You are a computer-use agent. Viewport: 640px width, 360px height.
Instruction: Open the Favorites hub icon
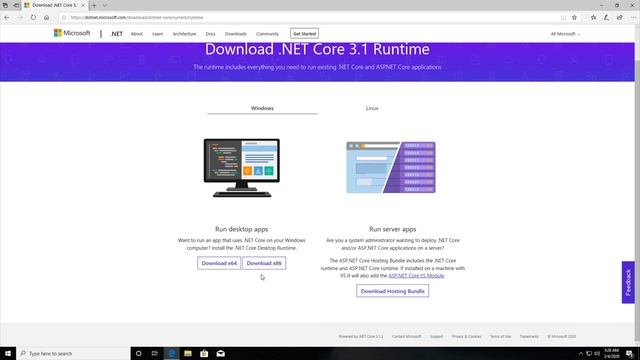point(593,18)
